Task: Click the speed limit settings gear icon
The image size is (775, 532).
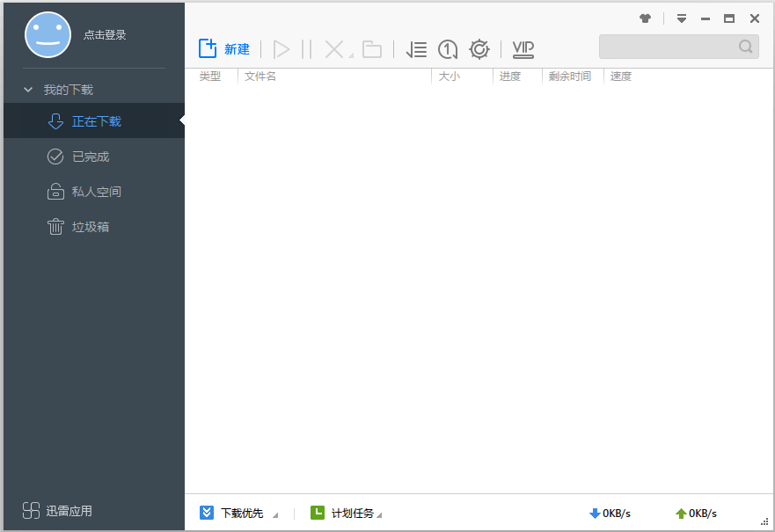Action: point(479,49)
